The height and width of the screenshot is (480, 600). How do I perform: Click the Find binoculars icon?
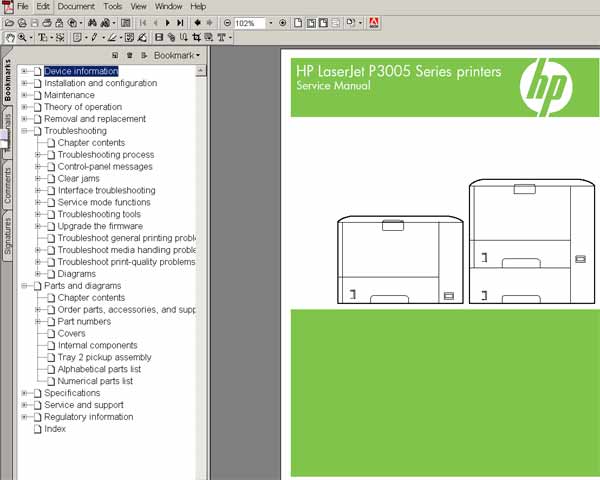pyautogui.click(x=92, y=23)
